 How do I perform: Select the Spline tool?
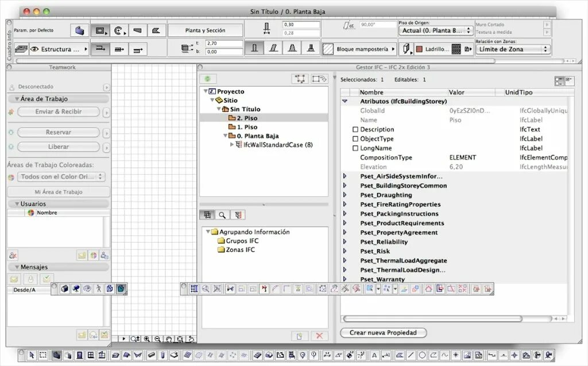[x=445, y=355]
